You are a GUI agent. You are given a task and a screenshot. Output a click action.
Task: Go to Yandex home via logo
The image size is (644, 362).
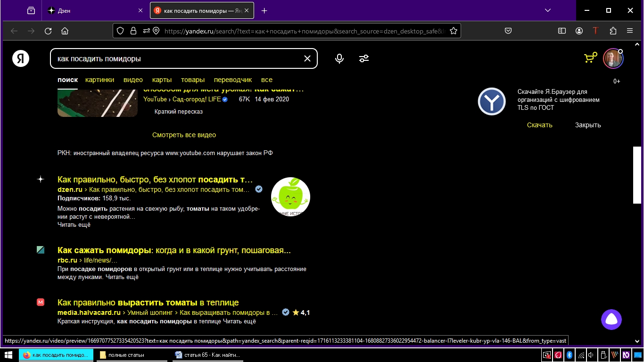(x=21, y=58)
